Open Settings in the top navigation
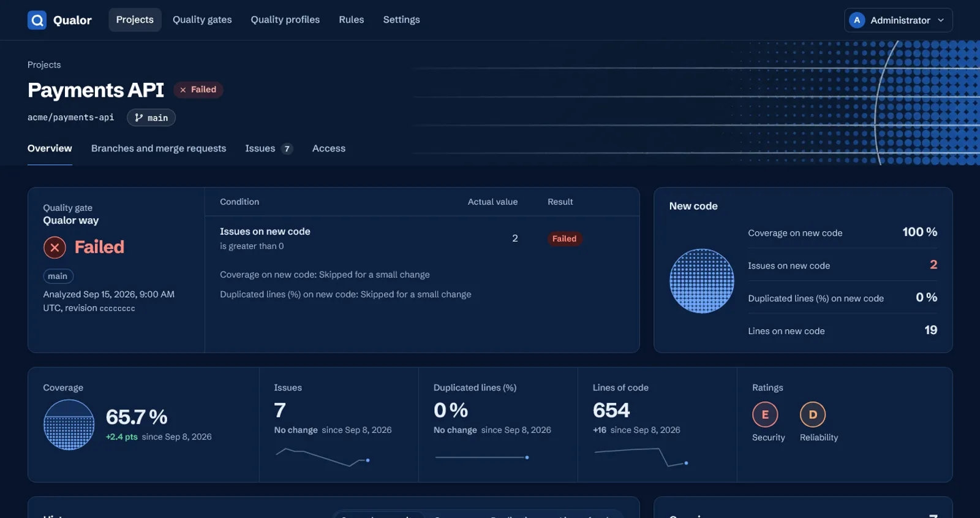The height and width of the screenshot is (518, 980). pos(402,20)
